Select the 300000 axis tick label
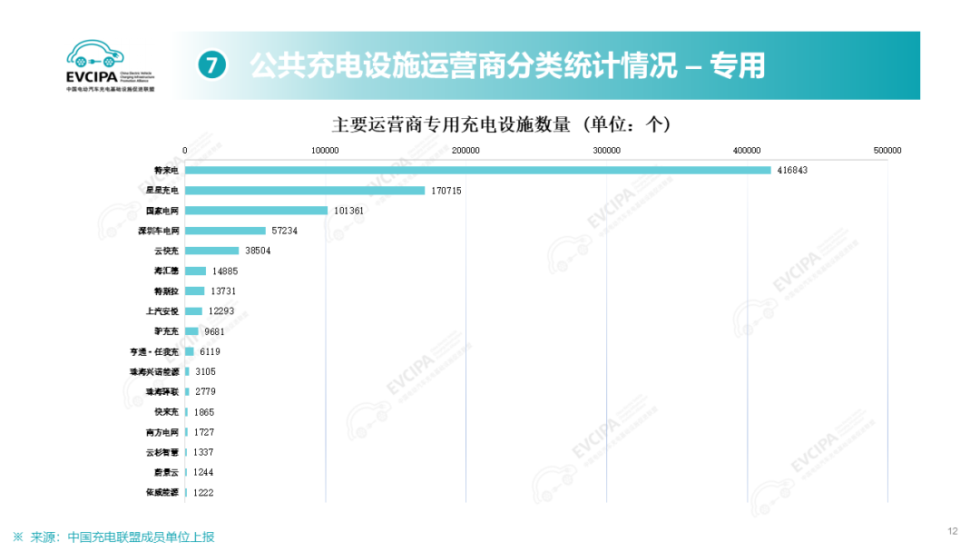The width and height of the screenshot is (980, 552). (606, 151)
